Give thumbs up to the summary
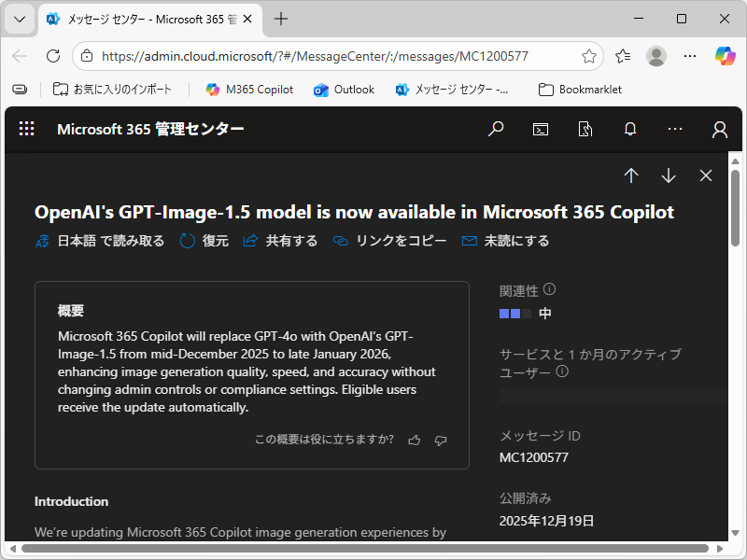This screenshot has height=560, width=747. click(415, 440)
